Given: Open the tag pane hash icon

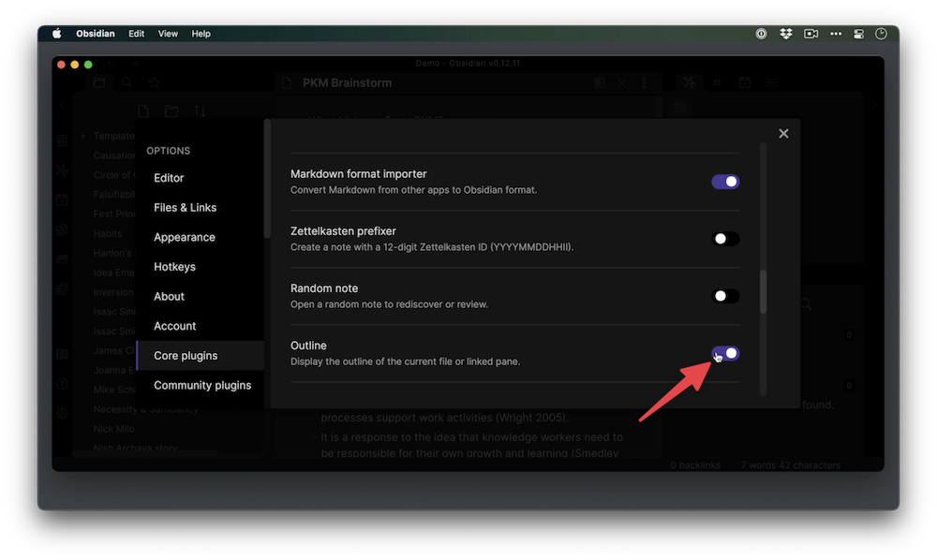Looking at the screenshot, I should pyautogui.click(x=717, y=83).
